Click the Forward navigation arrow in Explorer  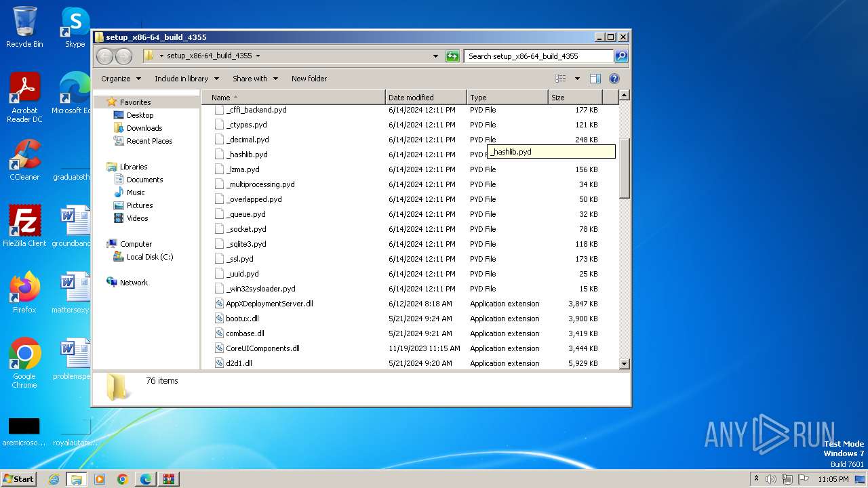coord(123,56)
